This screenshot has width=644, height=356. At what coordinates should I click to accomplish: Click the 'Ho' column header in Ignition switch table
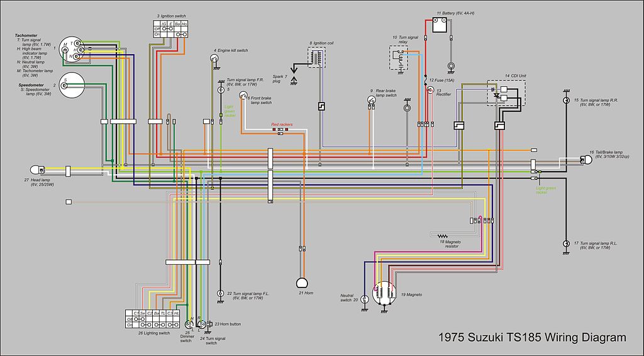[184, 24]
